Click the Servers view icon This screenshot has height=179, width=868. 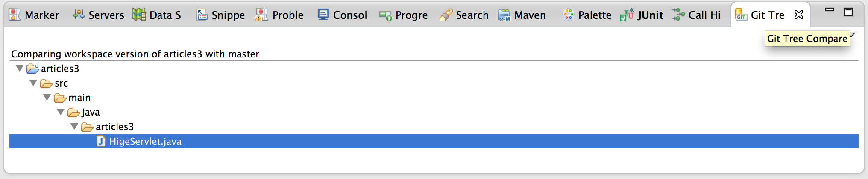(x=79, y=15)
